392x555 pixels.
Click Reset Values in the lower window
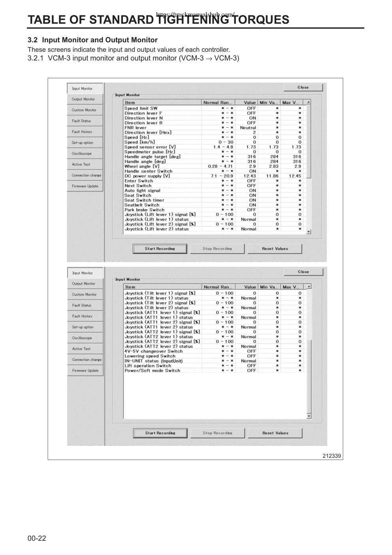(275, 433)
